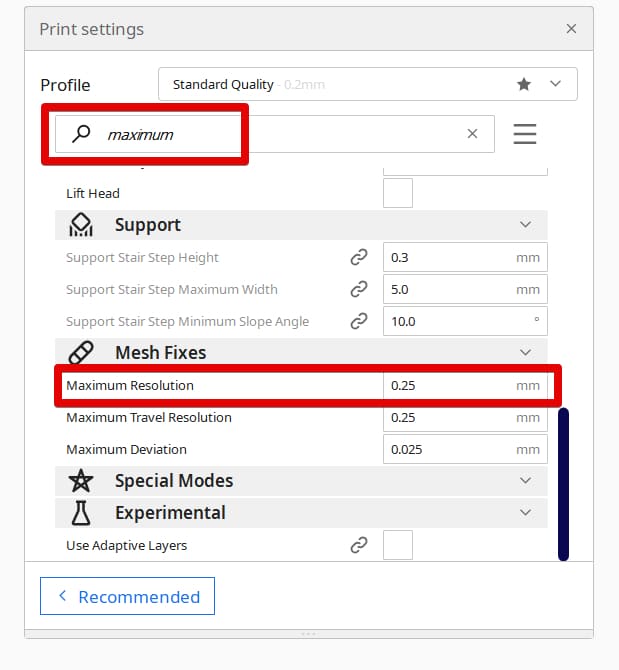Click the Mesh Fixes bandage icon
The image size is (619, 670).
point(81,353)
